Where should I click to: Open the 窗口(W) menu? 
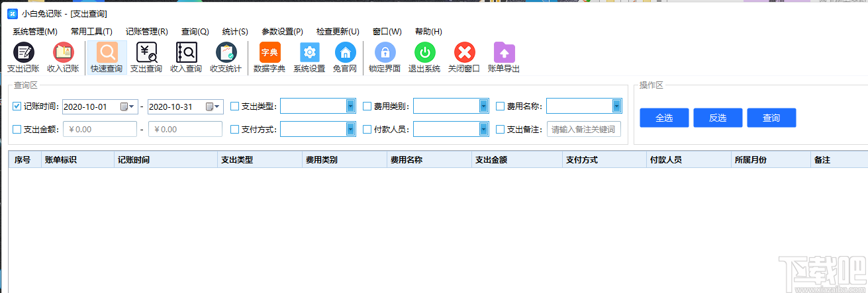click(387, 32)
